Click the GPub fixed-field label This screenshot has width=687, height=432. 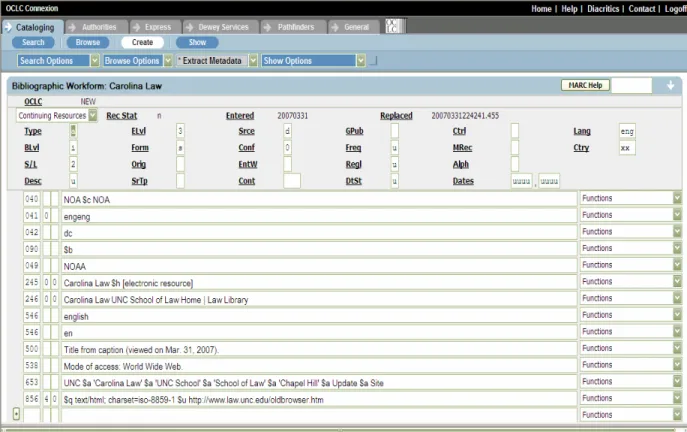pos(354,131)
